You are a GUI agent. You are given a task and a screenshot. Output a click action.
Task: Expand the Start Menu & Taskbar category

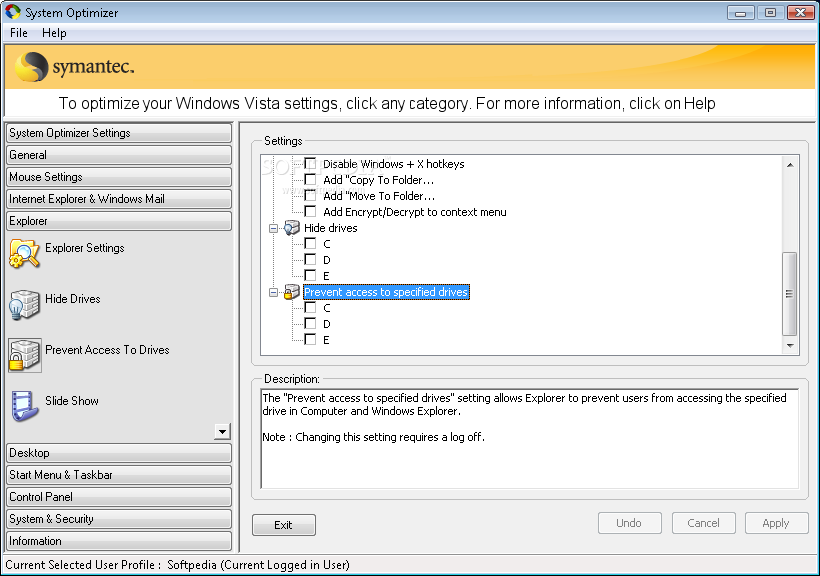[x=118, y=475]
